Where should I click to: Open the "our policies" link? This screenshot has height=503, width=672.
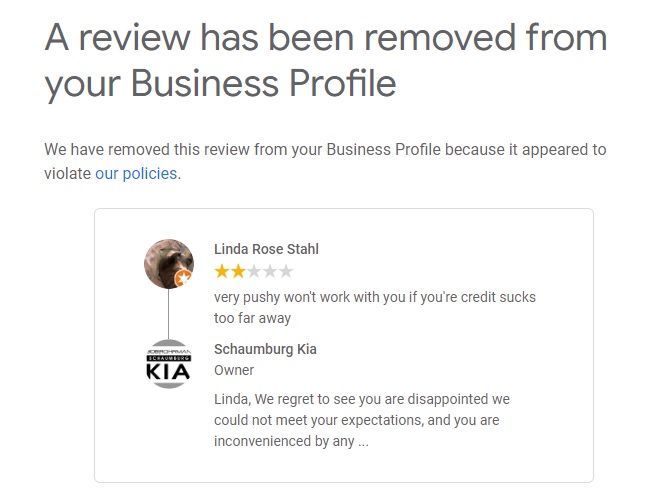point(136,173)
